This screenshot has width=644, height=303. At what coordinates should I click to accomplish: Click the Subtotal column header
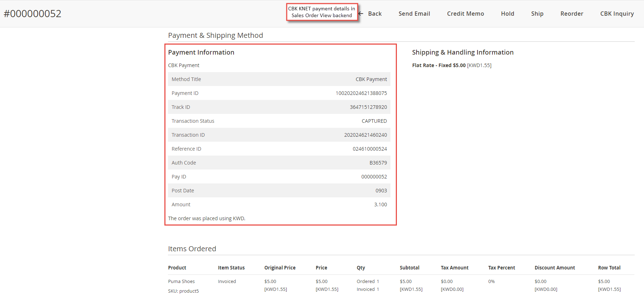[x=409, y=268]
